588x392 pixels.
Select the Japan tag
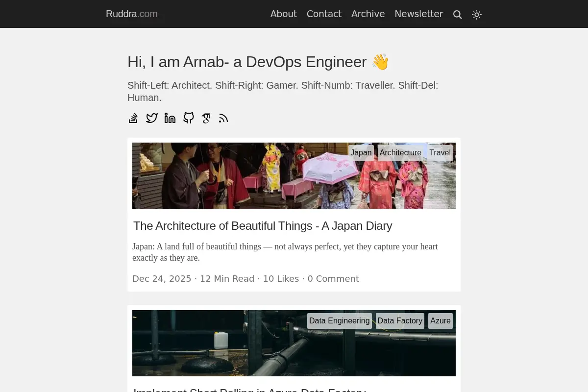361,153
